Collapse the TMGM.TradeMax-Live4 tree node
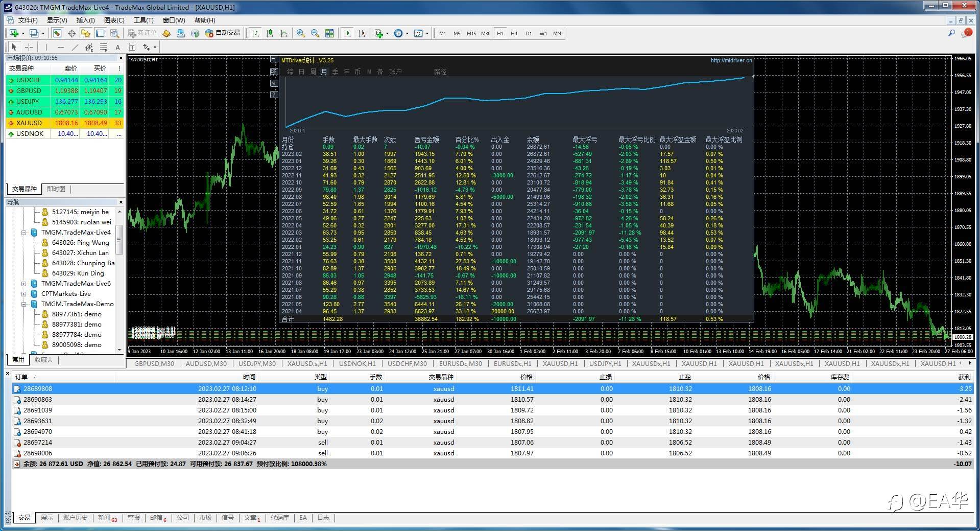The width and height of the screenshot is (980, 531). [24, 233]
